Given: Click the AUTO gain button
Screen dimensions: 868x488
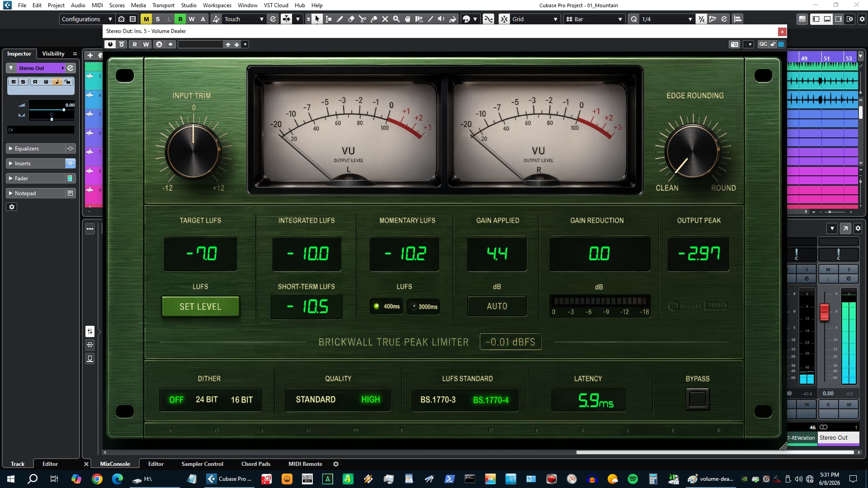Looking at the screenshot, I should click(x=497, y=306).
